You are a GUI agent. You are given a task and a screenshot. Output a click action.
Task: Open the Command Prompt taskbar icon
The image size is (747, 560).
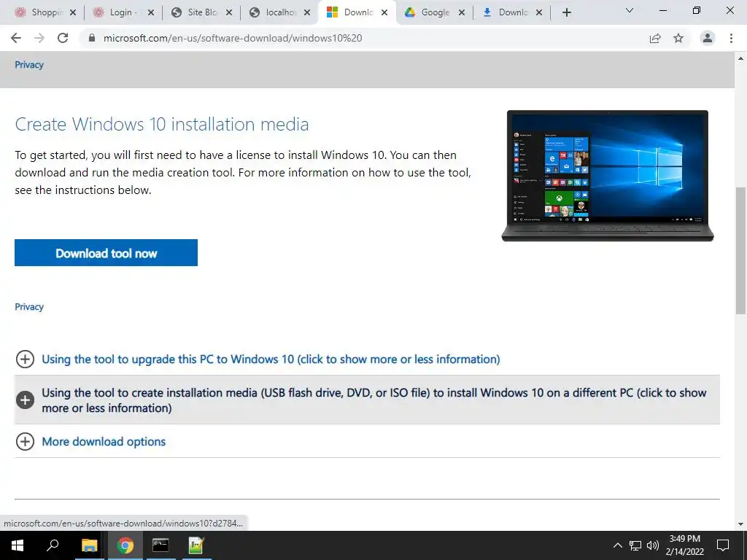point(160,545)
